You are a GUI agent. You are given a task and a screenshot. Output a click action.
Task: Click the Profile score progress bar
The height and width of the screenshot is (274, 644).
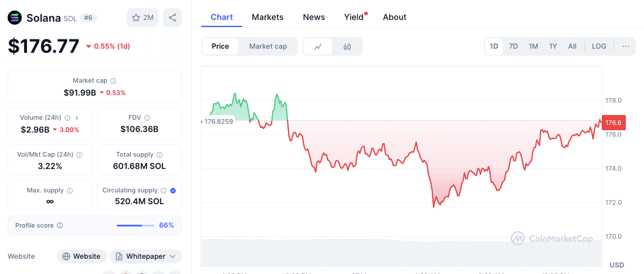(x=136, y=225)
